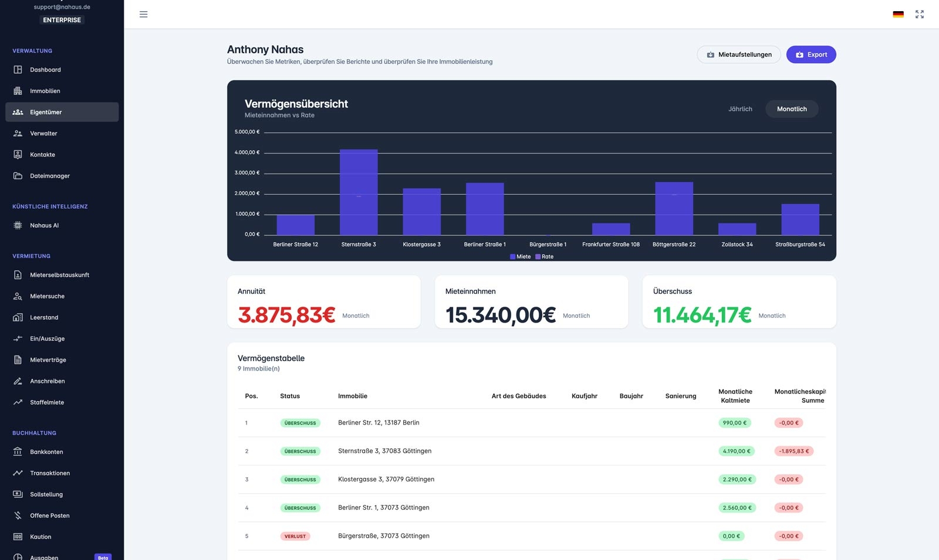Viewport: 939px width, 560px height.
Task: Click the Sanierung column header
Action: 681,396
